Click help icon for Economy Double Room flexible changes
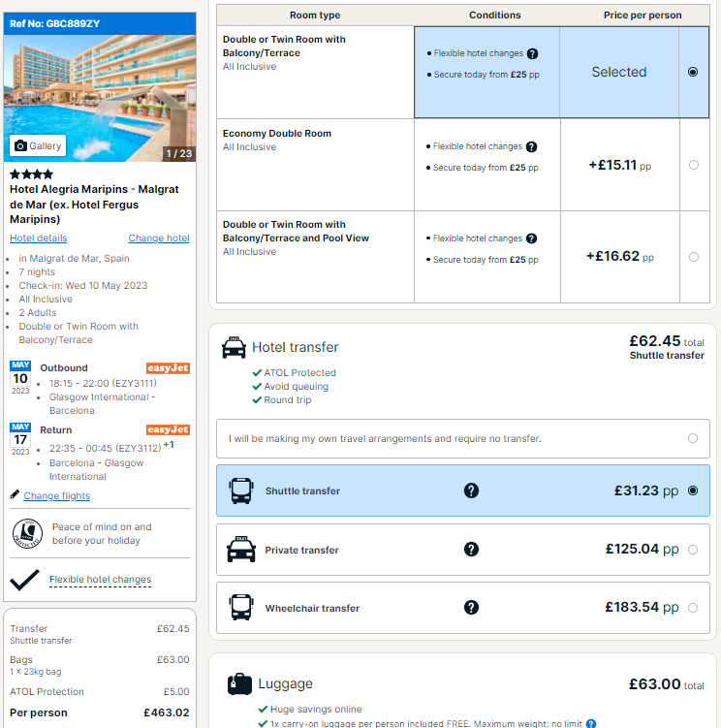The height and width of the screenshot is (728, 721). click(x=532, y=146)
